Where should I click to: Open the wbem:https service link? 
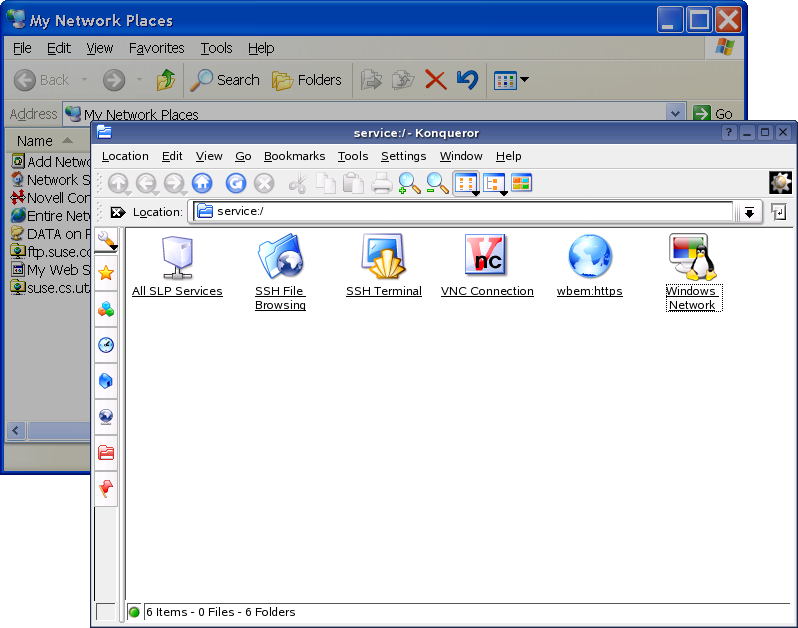(x=590, y=257)
